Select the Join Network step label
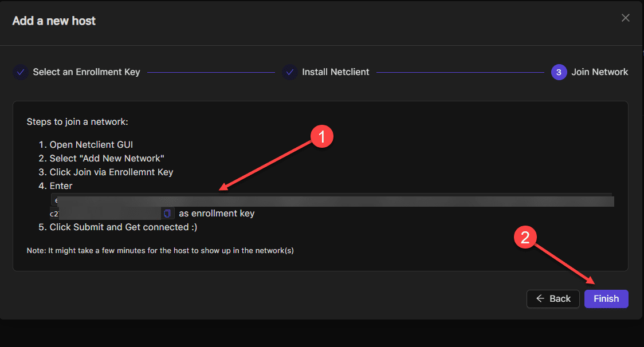644x347 pixels. [599, 72]
